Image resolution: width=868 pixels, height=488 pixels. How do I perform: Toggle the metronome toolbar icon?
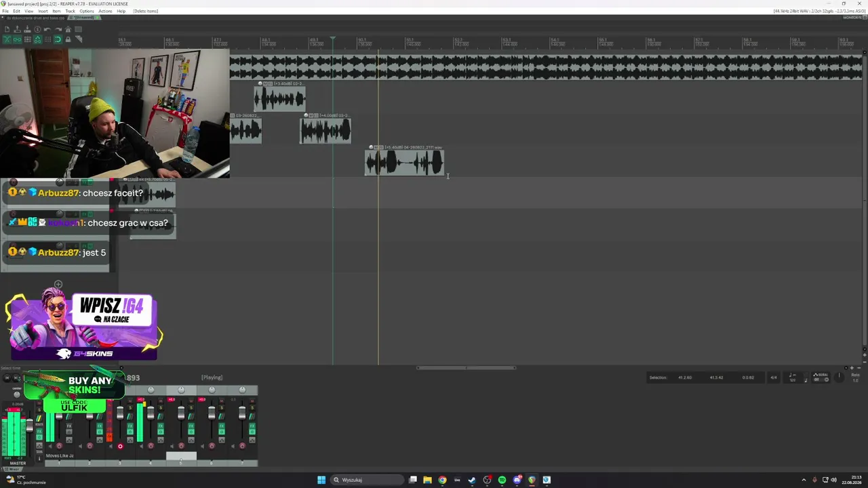68,29
